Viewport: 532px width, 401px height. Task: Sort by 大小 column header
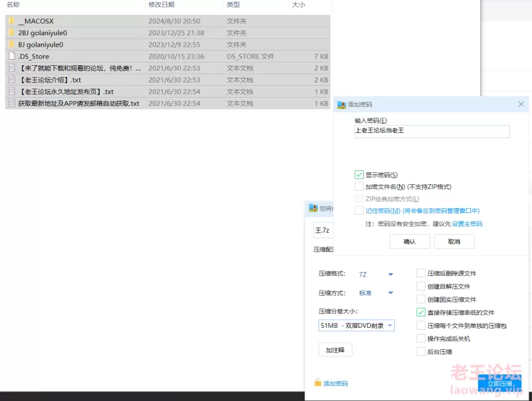pos(299,5)
